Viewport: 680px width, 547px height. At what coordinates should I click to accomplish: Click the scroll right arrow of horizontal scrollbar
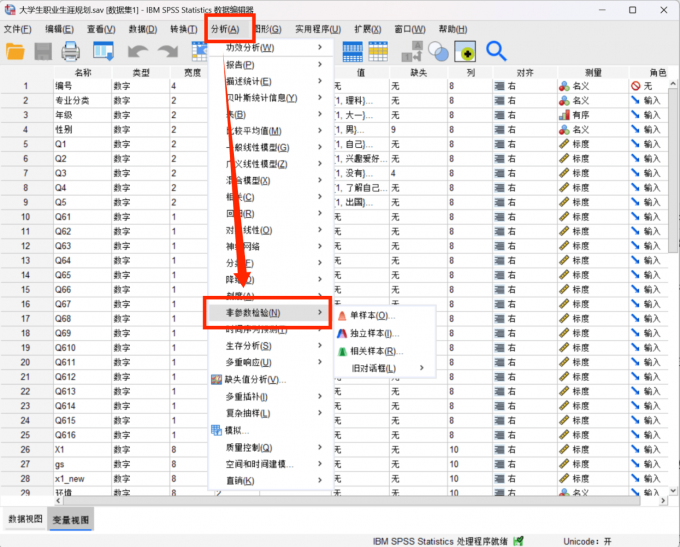coord(663,501)
